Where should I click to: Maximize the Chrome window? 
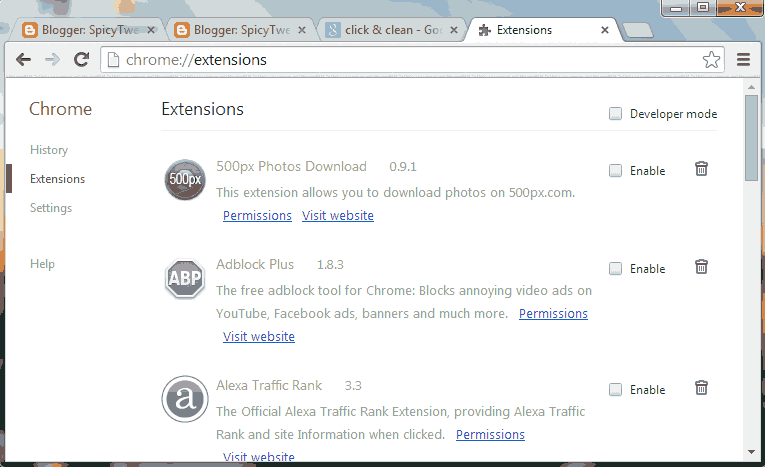[703, 8]
